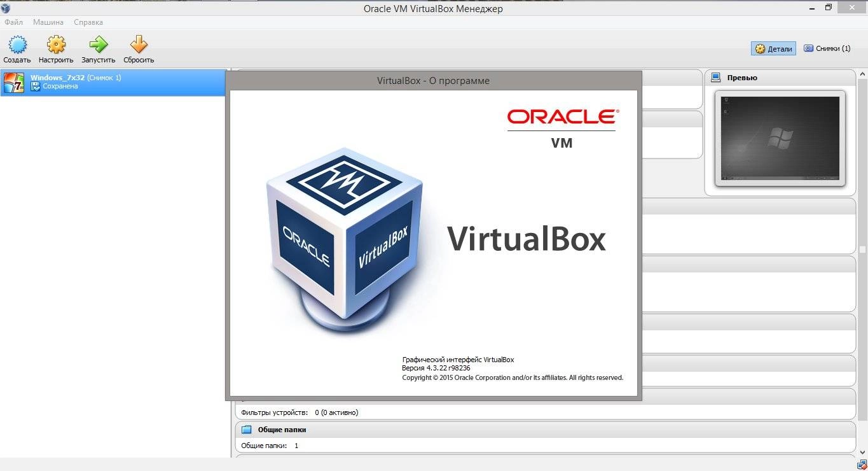Click the details pane scrollbar thumb
This screenshot has width=868, height=471.
pos(862,250)
